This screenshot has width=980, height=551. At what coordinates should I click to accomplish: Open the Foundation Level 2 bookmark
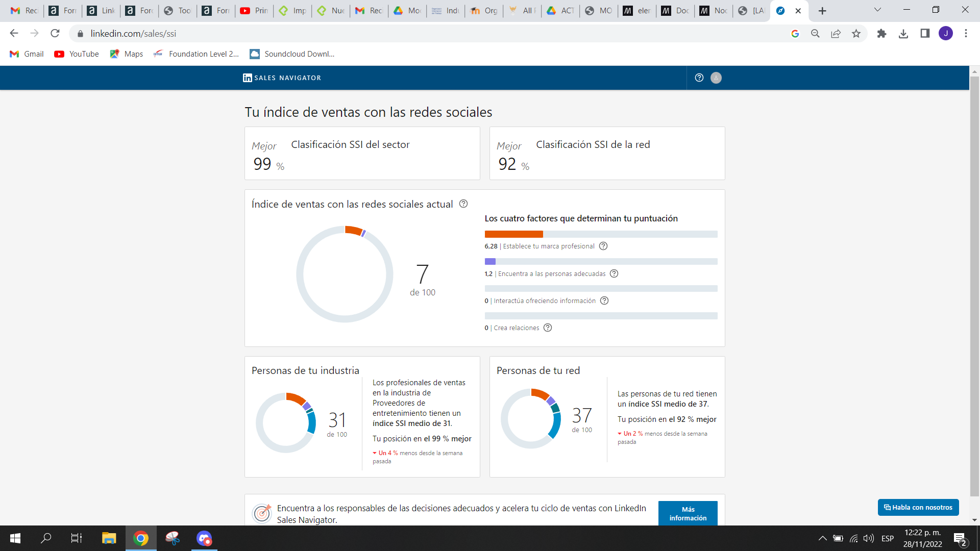coord(197,54)
